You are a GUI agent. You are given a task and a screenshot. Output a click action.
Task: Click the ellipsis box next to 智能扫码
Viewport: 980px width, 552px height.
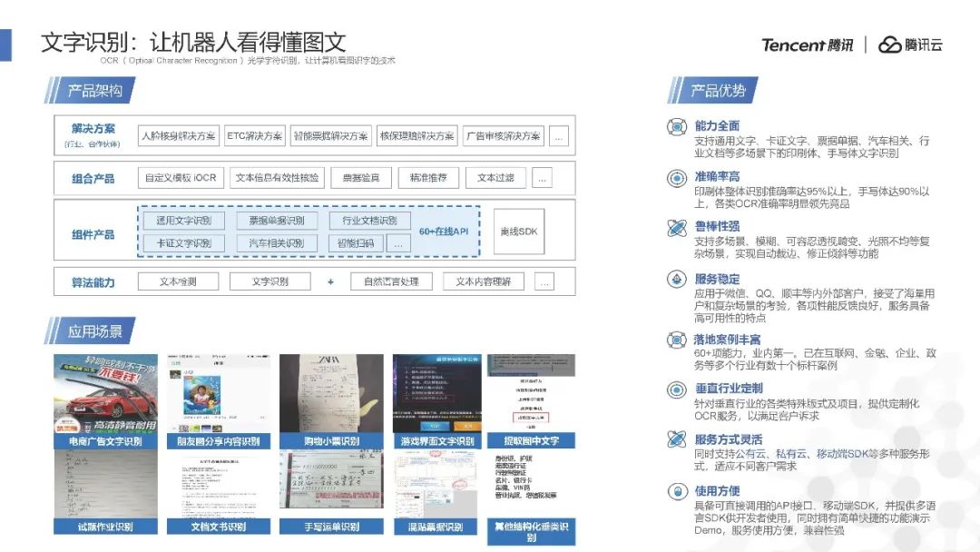[398, 243]
